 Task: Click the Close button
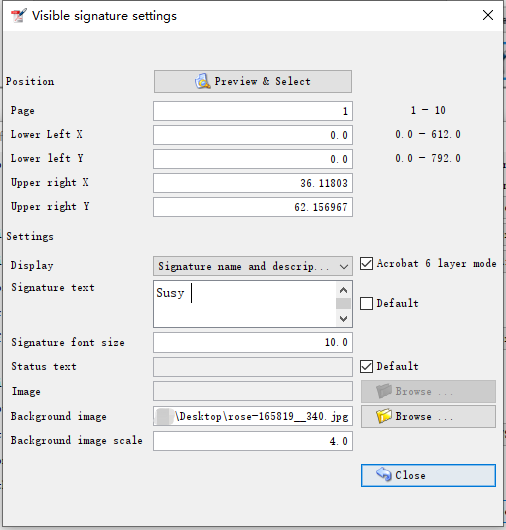click(x=428, y=475)
